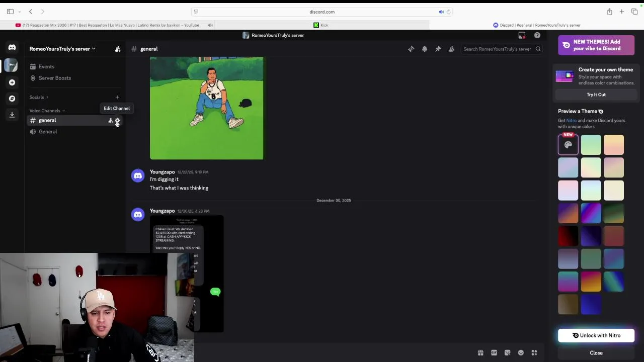Send a gift icon in message bar
644x362 pixels.
tap(480, 353)
